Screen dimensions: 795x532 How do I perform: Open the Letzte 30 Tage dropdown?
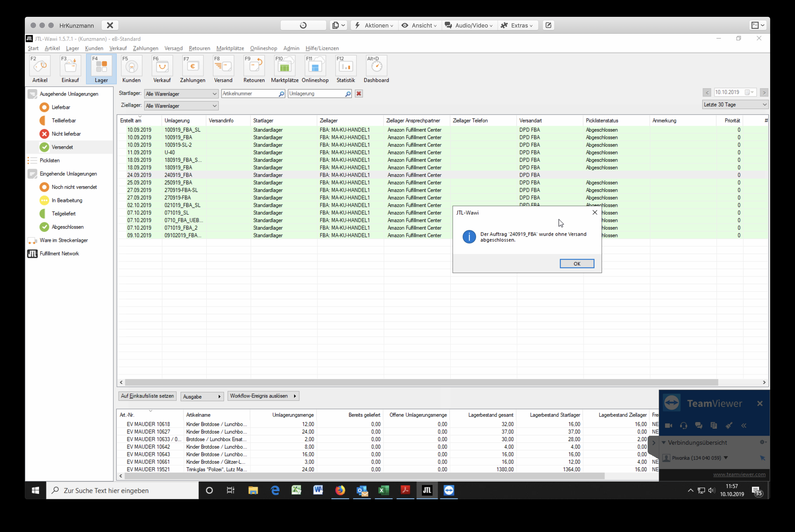click(735, 104)
